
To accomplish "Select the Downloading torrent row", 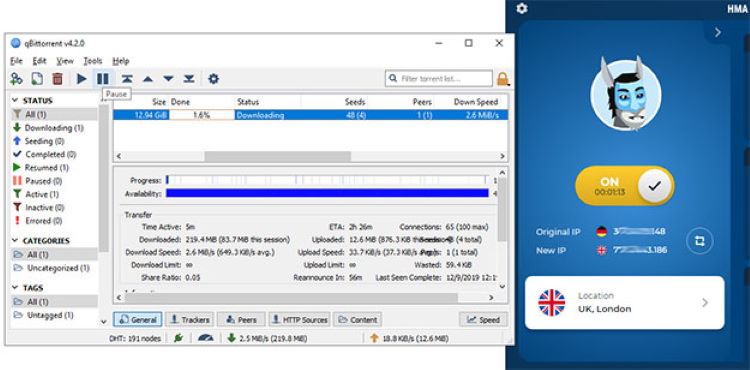I will coord(310,115).
